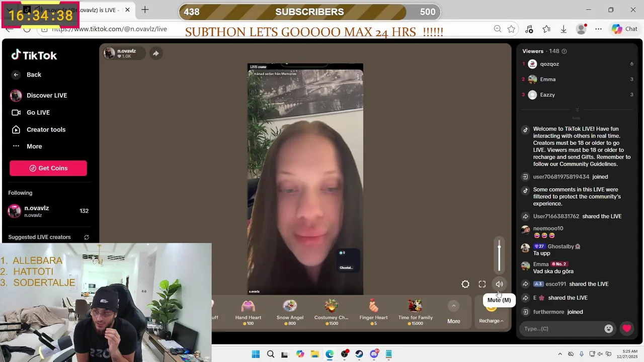Open neemooo10's chat profile
The width and height of the screenshot is (644, 362).
point(548,228)
